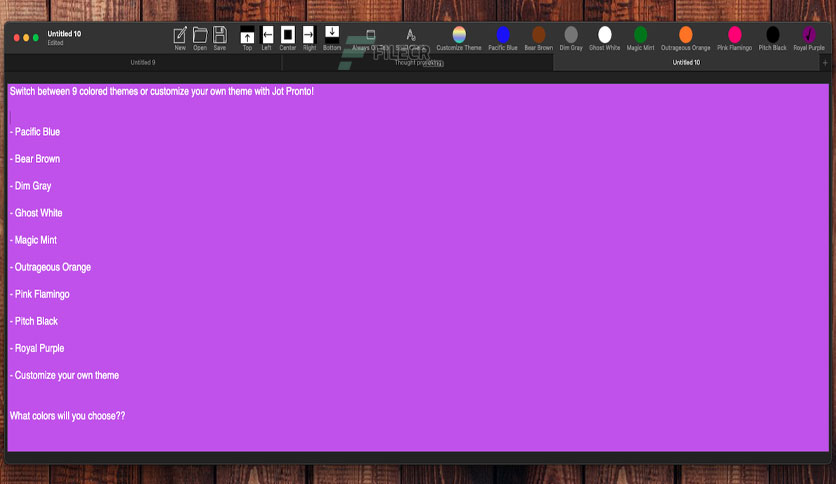Apply the Outrageous Orange theme

click(x=685, y=35)
